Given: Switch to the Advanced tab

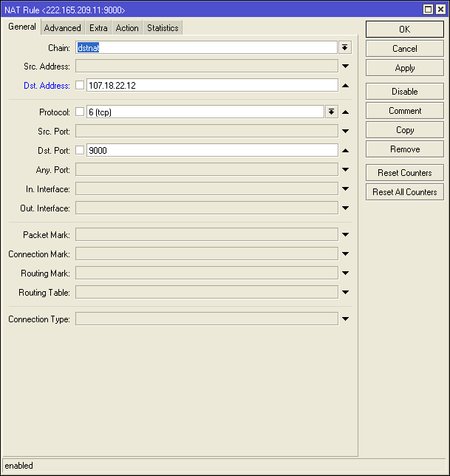Looking at the screenshot, I should tap(62, 28).
